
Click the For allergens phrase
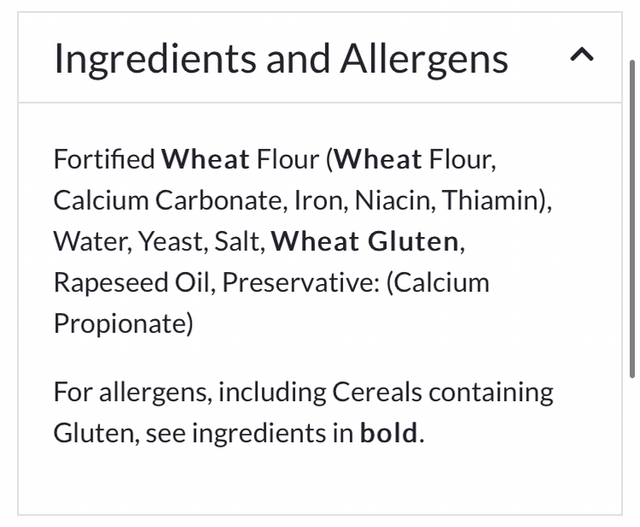(130, 392)
